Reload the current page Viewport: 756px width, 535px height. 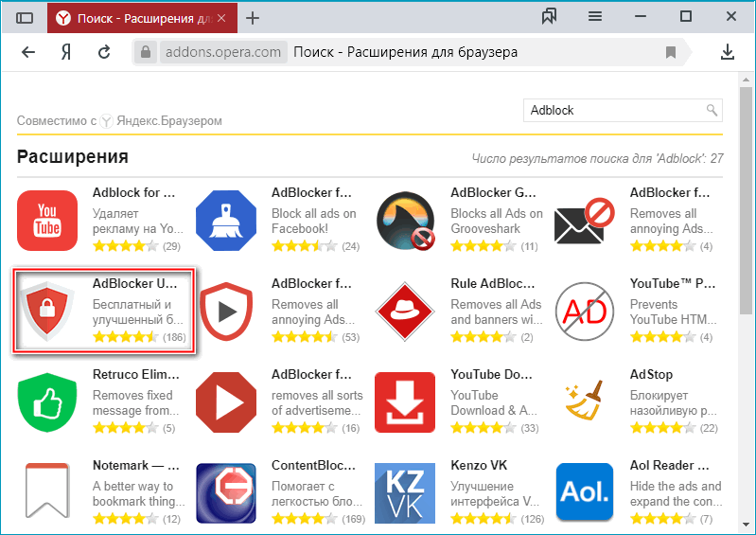tap(104, 52)
